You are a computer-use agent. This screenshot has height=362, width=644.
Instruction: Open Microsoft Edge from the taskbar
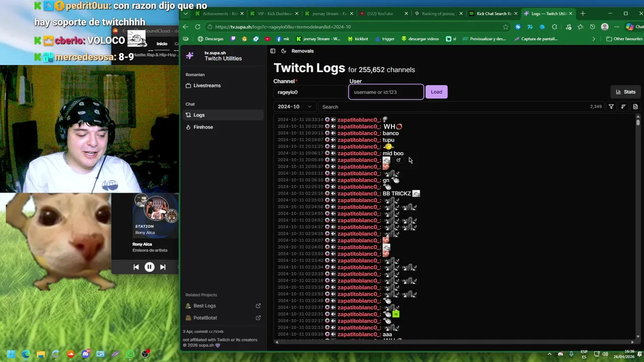coord(26,354)
